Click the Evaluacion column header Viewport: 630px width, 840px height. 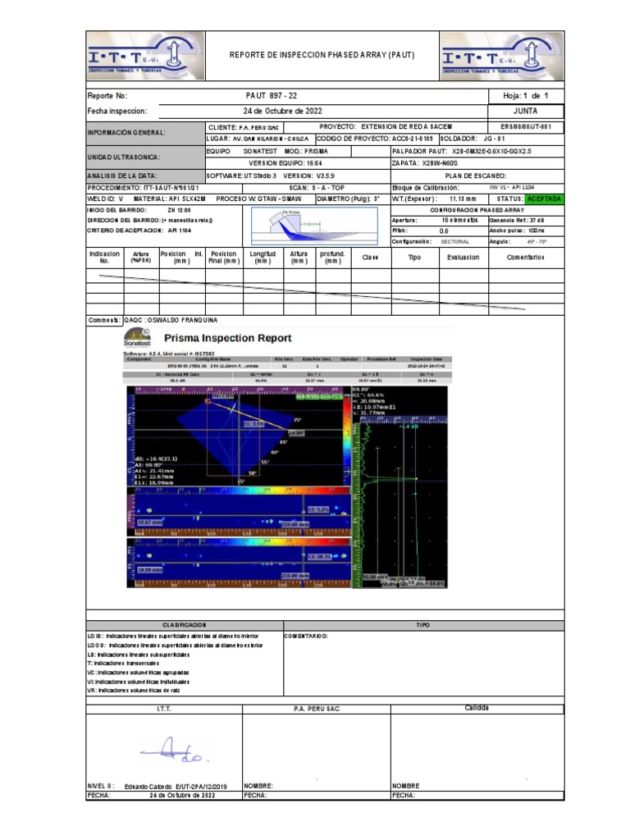coord(463,258)
